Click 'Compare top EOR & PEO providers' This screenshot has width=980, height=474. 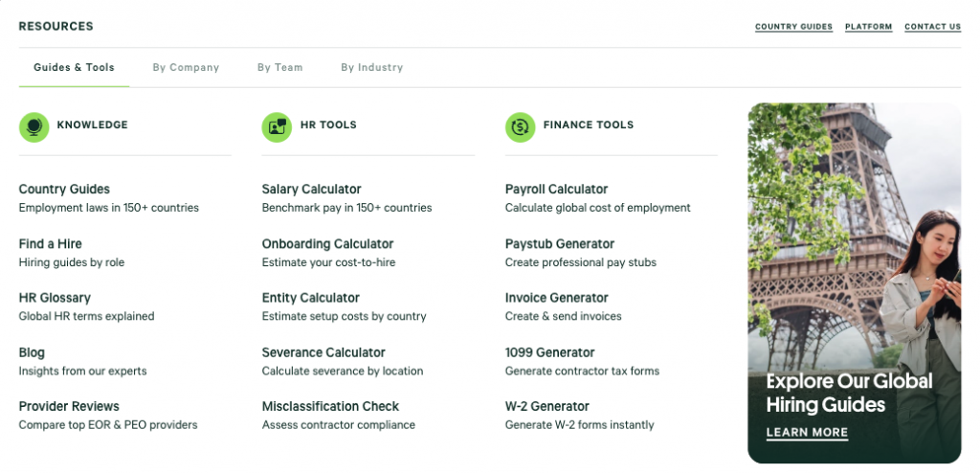108,425
